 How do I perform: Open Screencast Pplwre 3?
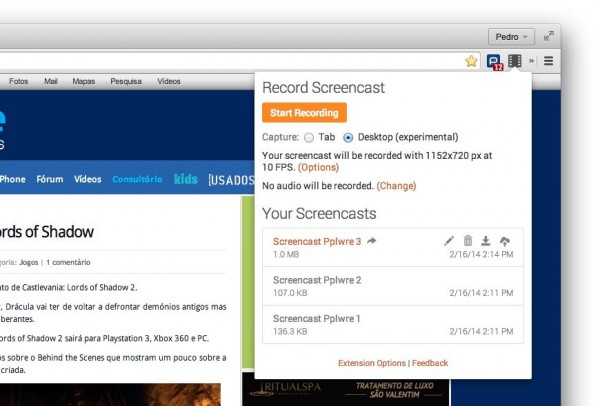click(x=317, y=241)
